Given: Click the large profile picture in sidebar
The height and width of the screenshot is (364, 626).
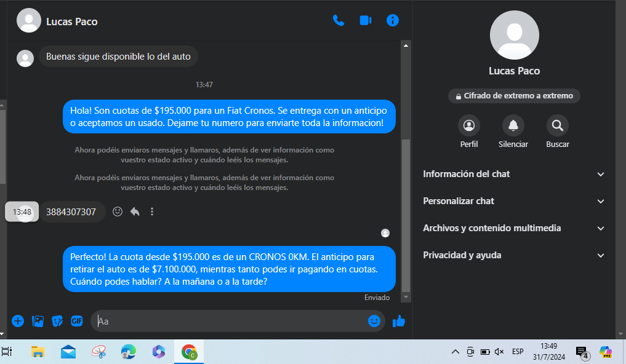Looking at the screenshot, I should pos(514,35).
